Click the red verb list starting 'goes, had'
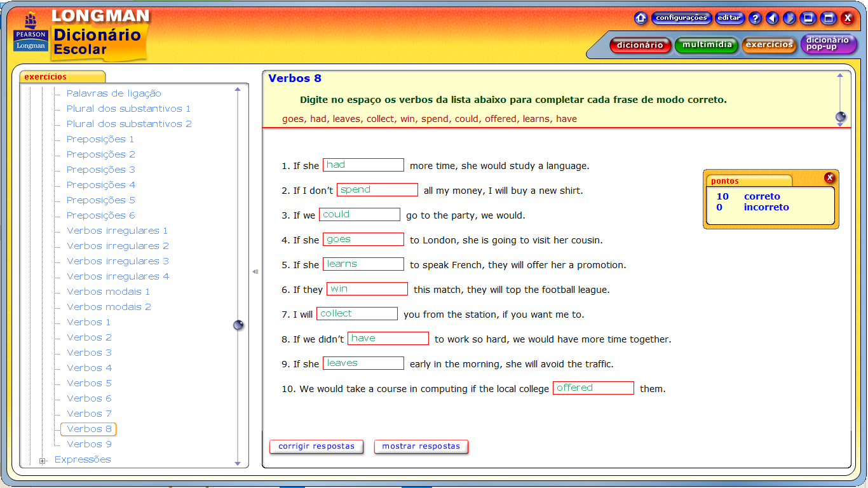This screenshot has height=488, width=868. [x=430, y=119]
